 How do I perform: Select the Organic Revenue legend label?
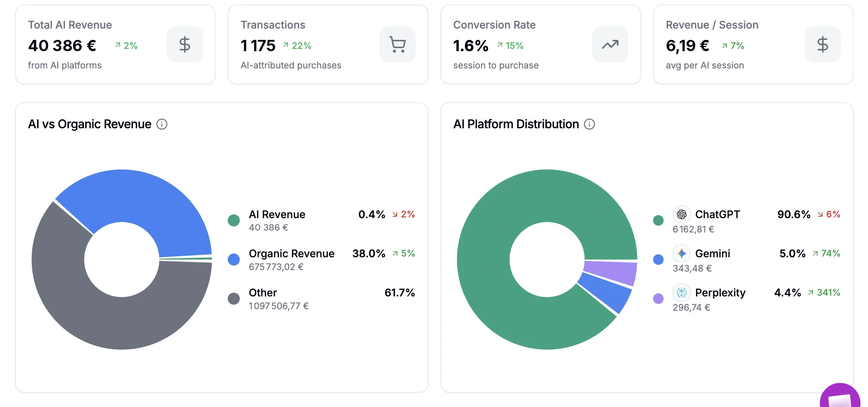coord(292,254)
